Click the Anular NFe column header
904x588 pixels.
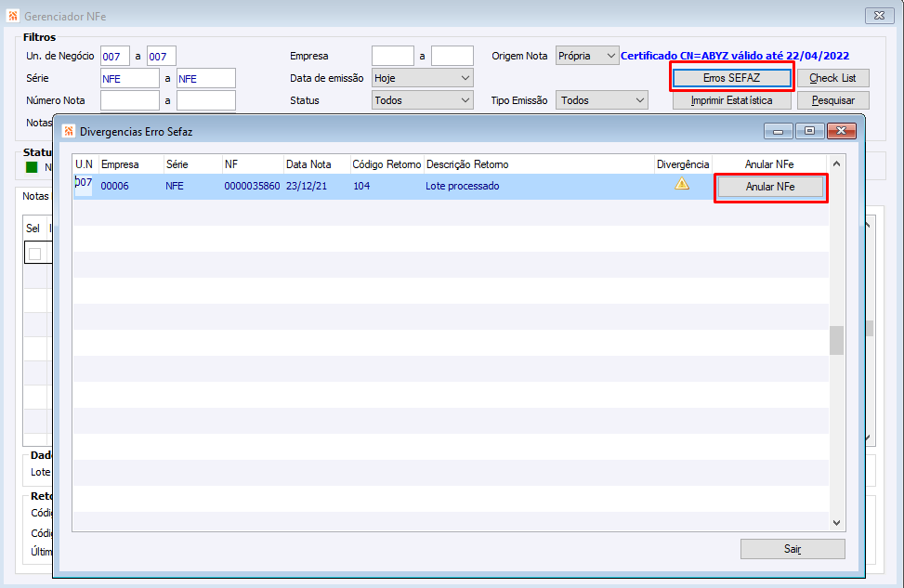pos(769,164)
